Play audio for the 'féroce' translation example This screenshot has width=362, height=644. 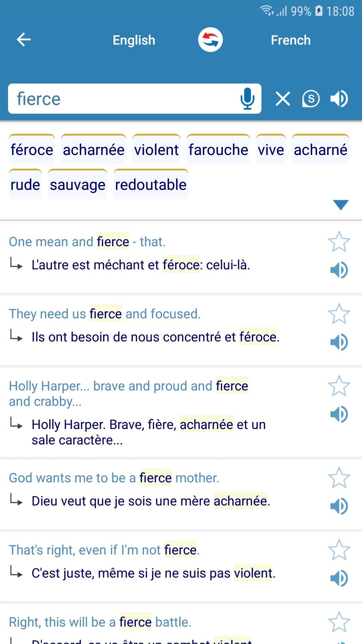339,269
